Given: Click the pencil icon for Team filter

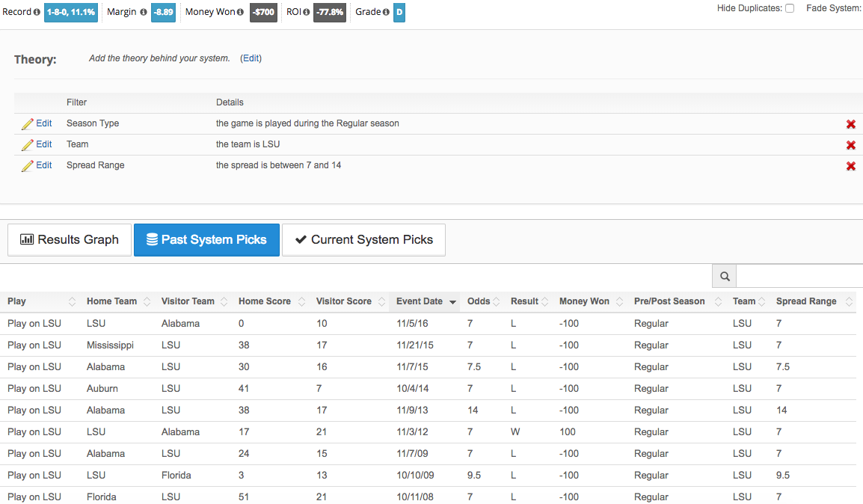Looking at the screenshot, I should (x=27, y=145).
